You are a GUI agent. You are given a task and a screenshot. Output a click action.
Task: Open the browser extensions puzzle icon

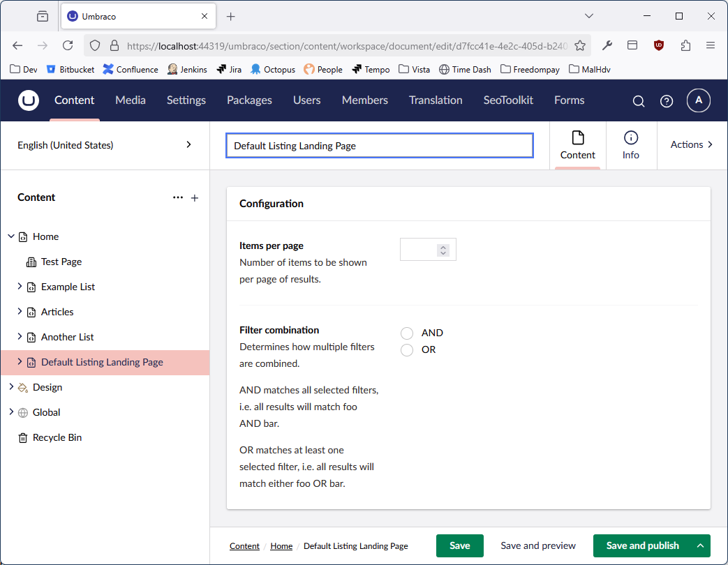tap(685, 45)
